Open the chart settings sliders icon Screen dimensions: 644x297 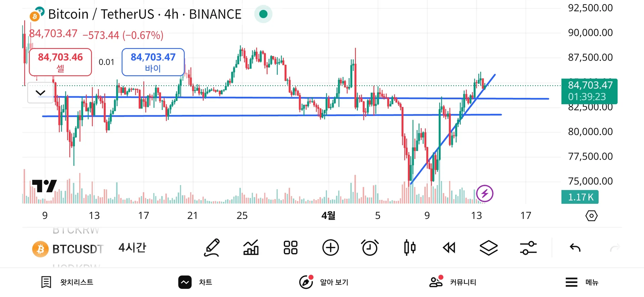(528, 248)
